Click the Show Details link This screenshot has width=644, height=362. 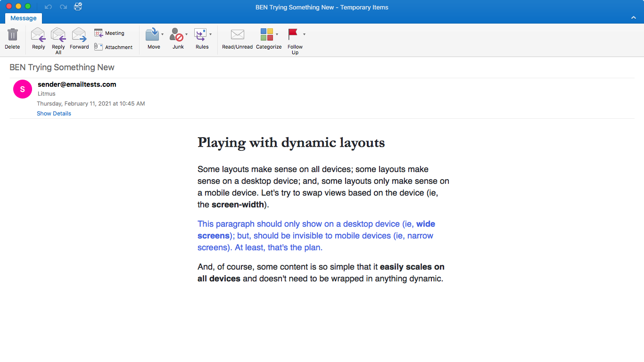(x=54, y=114)
